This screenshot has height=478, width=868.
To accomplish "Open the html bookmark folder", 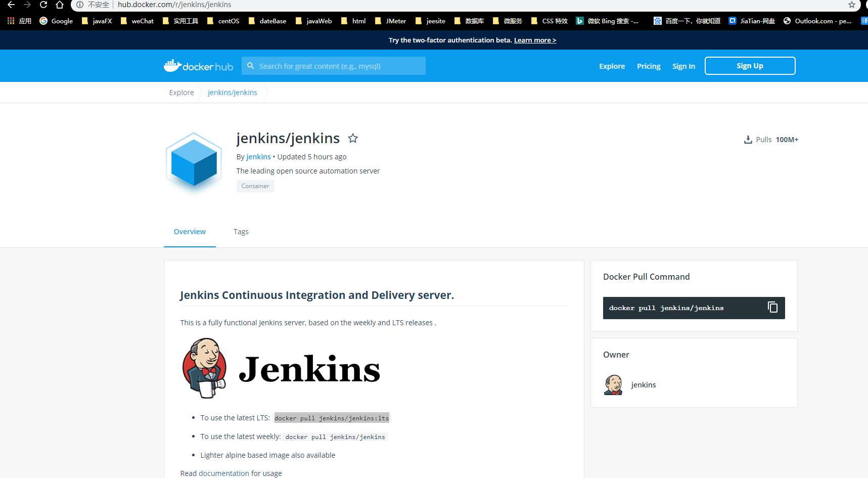I will point(353,21).
